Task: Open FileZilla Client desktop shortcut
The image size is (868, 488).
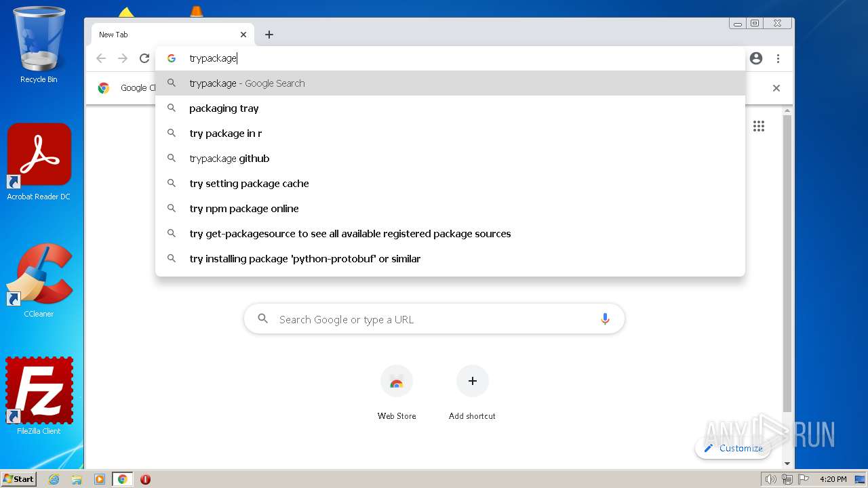Action: click(39, 396)
